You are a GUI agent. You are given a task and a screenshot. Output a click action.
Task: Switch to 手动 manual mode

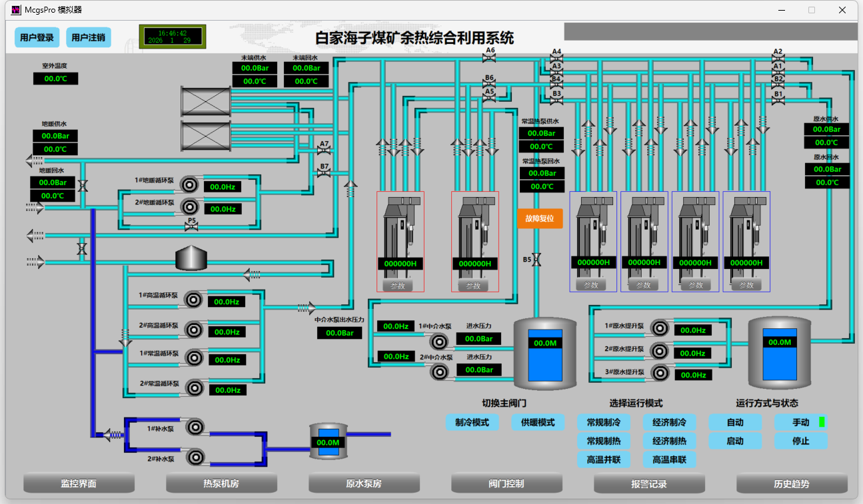click(800, 422)
